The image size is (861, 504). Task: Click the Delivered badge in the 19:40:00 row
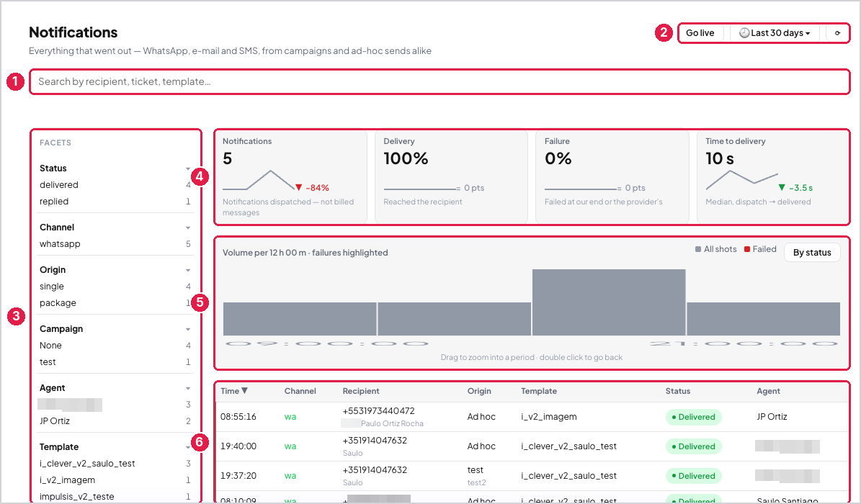tap(694, 446)
